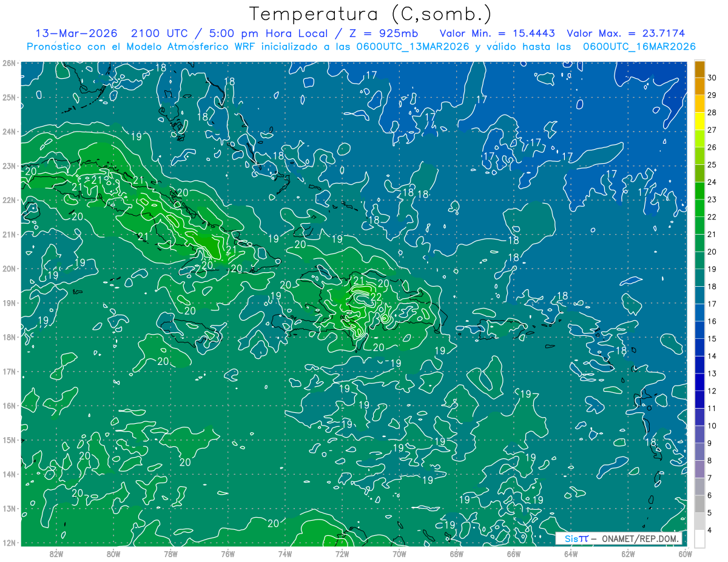
Task: Click the "18N" latitude label
Action: pos(8,337)
